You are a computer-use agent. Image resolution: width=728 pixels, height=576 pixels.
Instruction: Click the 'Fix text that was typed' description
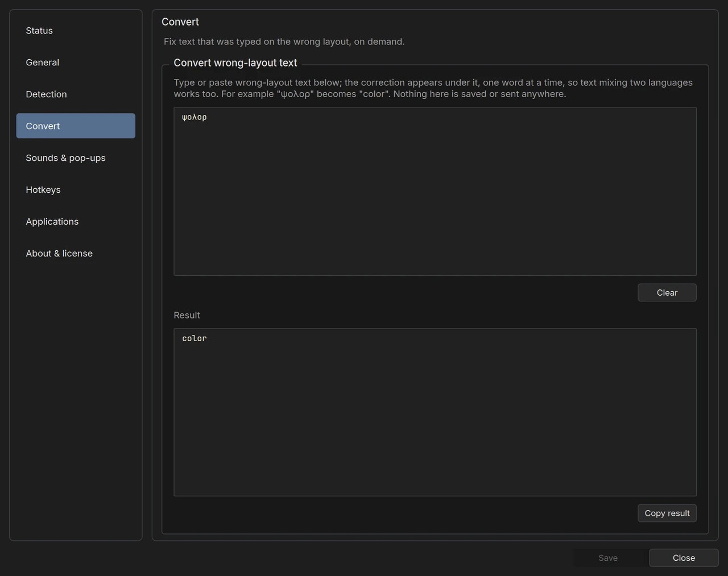click(x=284, y=42)
